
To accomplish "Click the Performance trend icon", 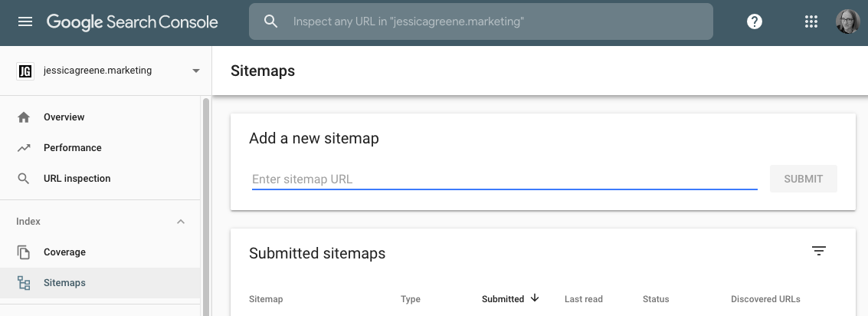I will 24,148.
